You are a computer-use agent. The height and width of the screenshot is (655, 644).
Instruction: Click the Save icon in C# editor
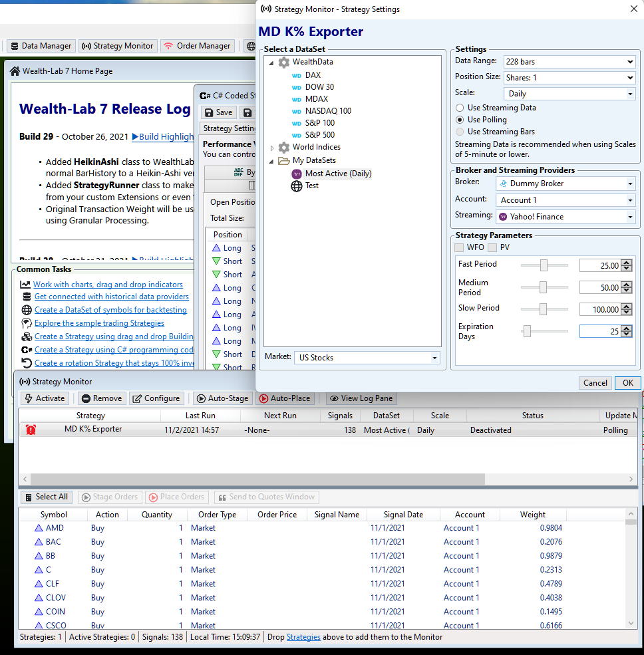coord(218,112)
